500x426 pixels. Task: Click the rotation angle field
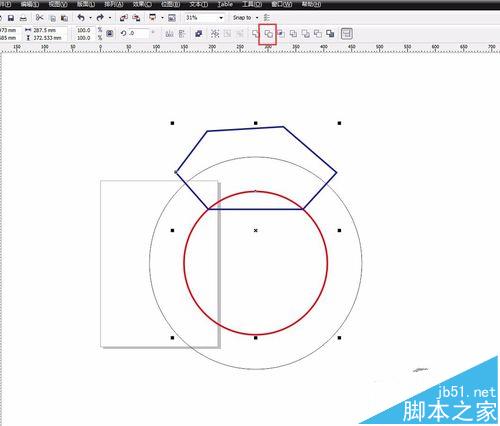coord(138,33)
